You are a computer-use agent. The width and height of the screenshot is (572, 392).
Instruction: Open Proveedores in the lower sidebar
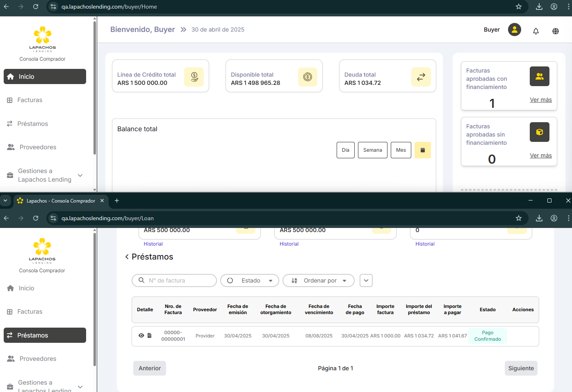coord(38,359)
